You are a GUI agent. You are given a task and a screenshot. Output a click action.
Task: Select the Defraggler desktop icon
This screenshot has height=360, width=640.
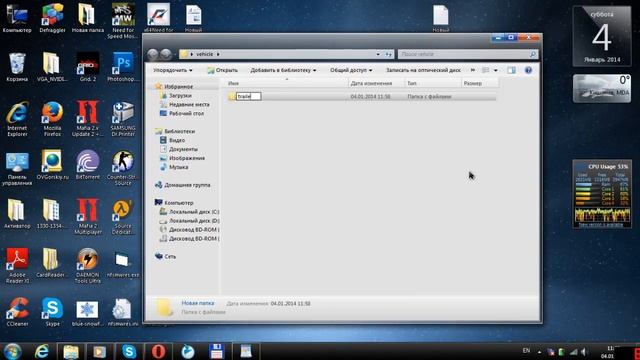[52, 18]
